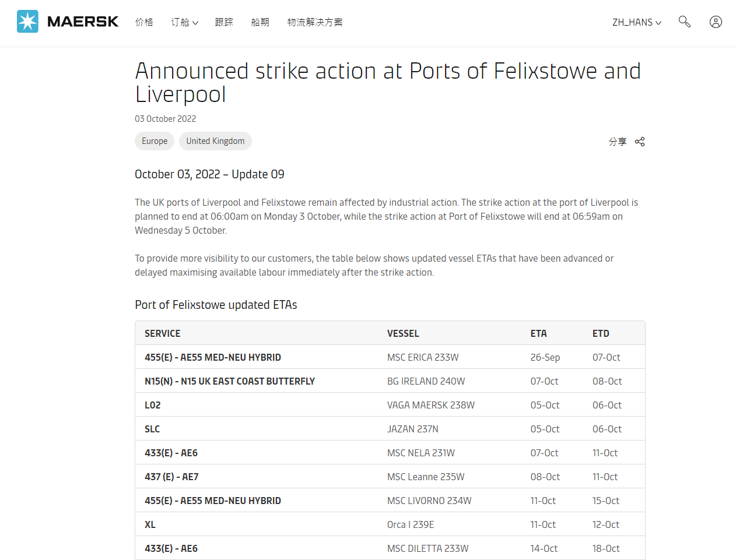The height and width of the screenshot is (560, 736).
Task: Select the MSC ERICA 233W table row
Action: point(390,357)
